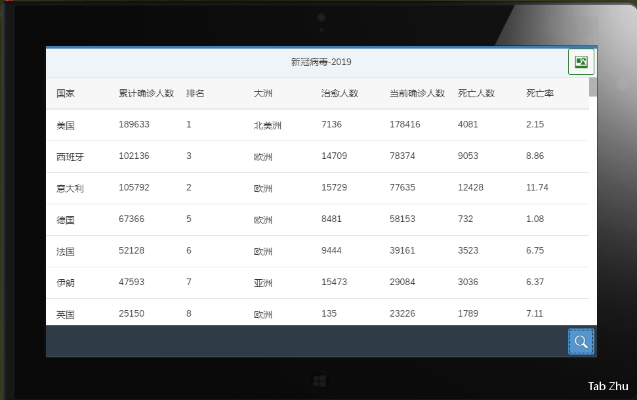The width and height of the screenshot is (637, 400).
Task: Click the green image export icon
Action: tap(581, 62)
